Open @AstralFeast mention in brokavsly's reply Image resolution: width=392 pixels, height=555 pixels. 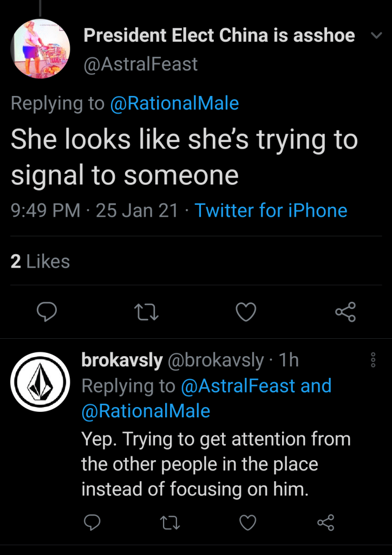pyautogui.click(x=238, y=386)
